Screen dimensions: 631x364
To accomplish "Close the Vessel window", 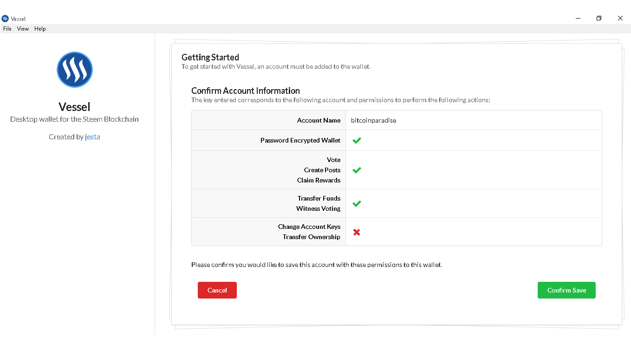I will point(620,18).
